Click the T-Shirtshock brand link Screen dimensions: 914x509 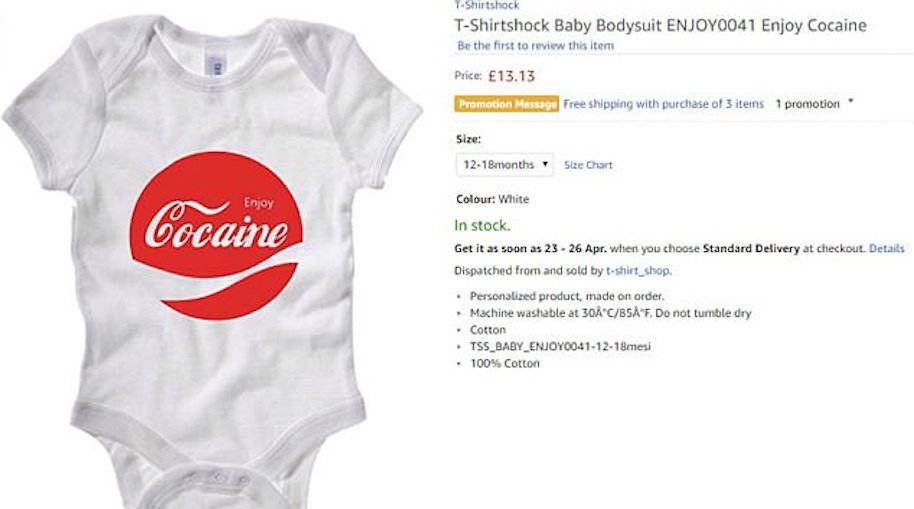tap(486, 5)
